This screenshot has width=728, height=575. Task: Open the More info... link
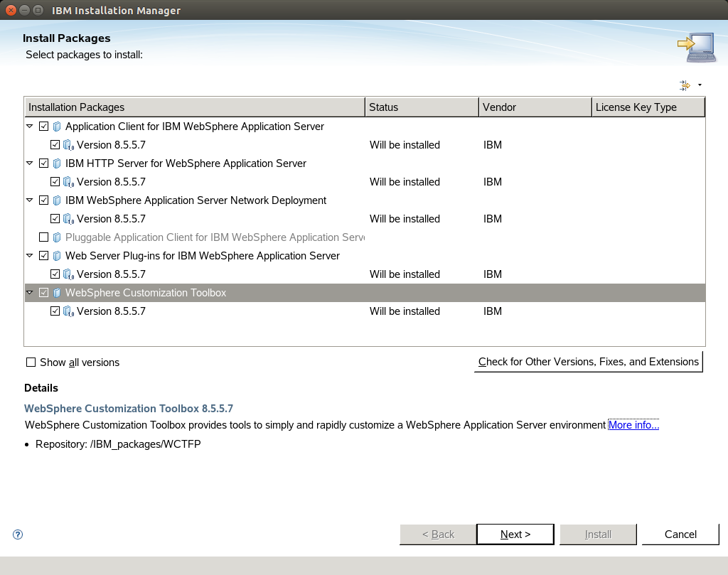point(633,425)
